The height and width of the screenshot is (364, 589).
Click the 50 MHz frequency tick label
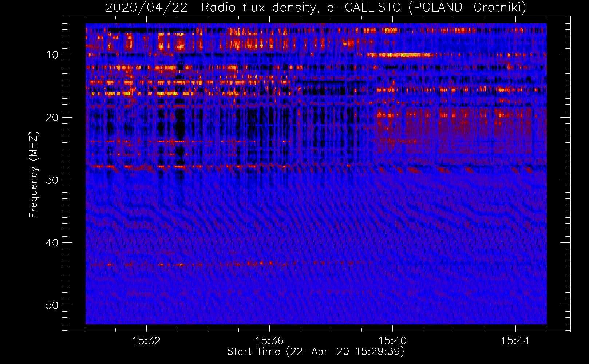(52, 305)
